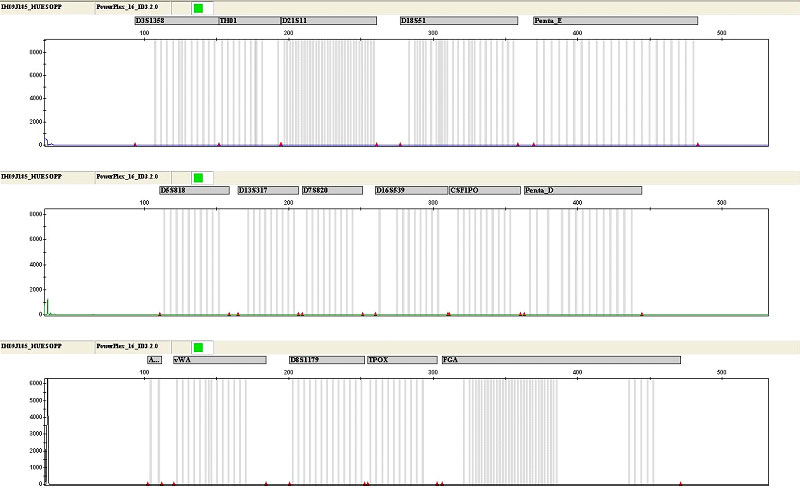Select sample name IH09J105_HUESOPP above vWA plot
The height and width of the screenshot is (491, 800).
32,346
